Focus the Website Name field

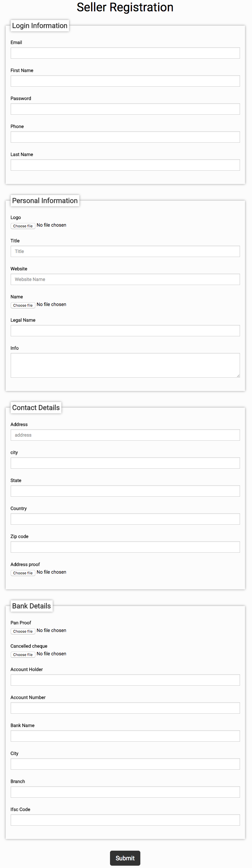(125, 279)
